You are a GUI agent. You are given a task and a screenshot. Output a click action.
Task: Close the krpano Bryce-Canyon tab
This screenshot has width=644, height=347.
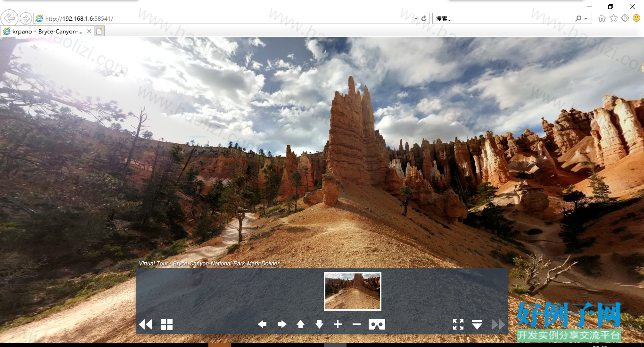[x=89, y=31]
